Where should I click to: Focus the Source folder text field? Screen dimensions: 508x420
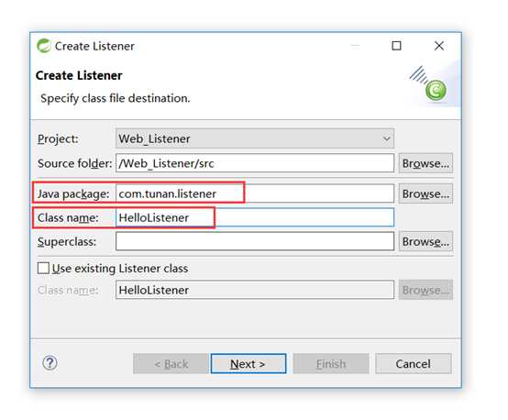255,163
